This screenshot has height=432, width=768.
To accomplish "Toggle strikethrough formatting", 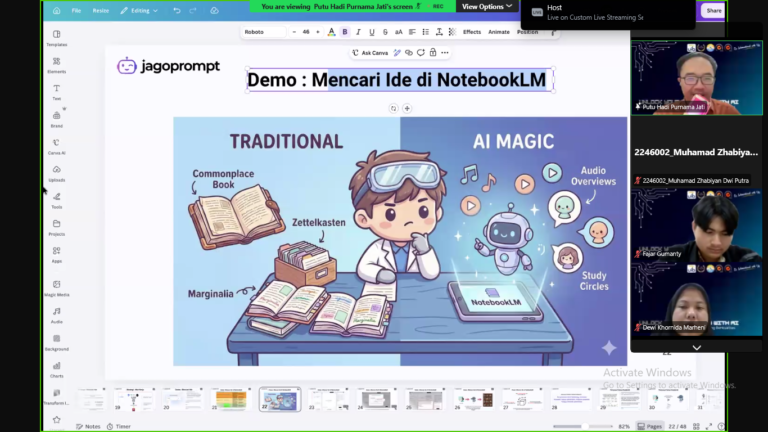I will pos(385,32).
